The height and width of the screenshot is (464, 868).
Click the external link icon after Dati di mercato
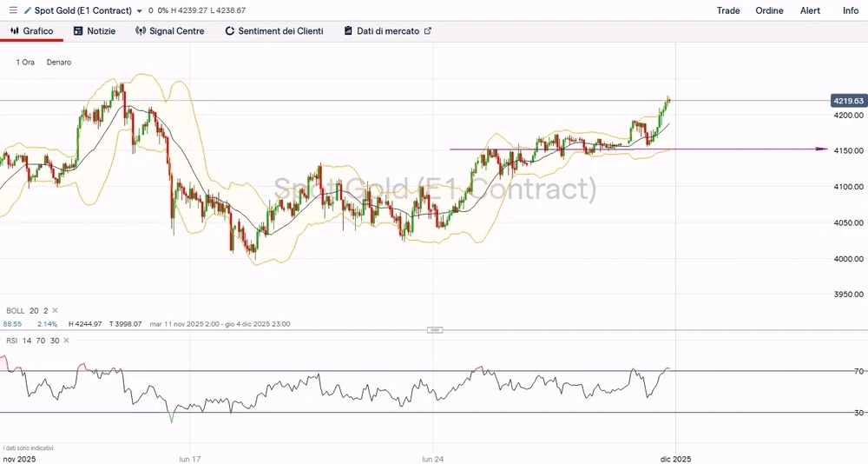[x=427, y=31]
